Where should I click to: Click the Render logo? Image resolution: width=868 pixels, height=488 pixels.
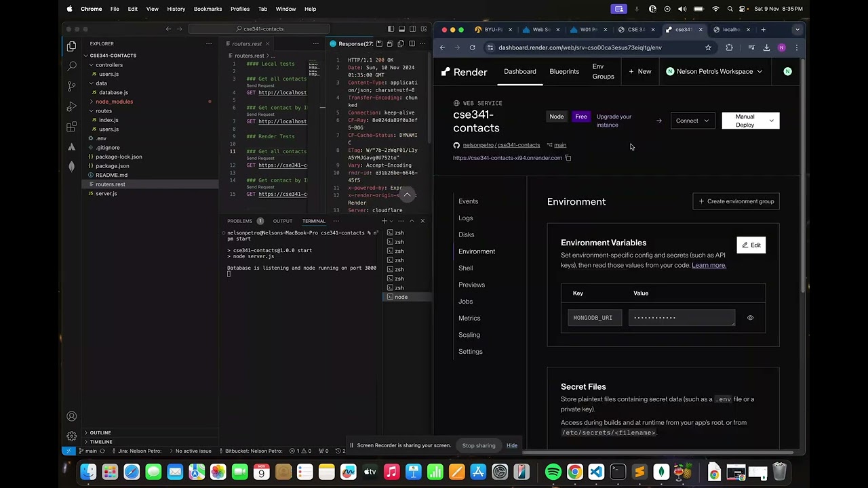pos(464,72)
